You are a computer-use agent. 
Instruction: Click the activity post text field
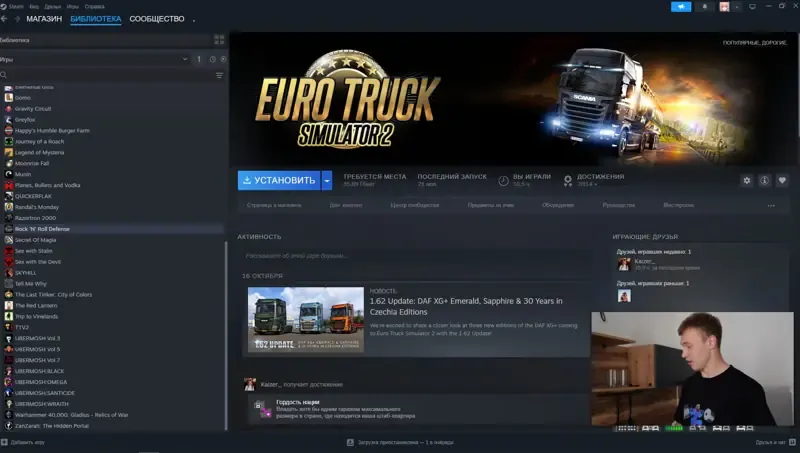pyautogui.click(x=416, y=256)
